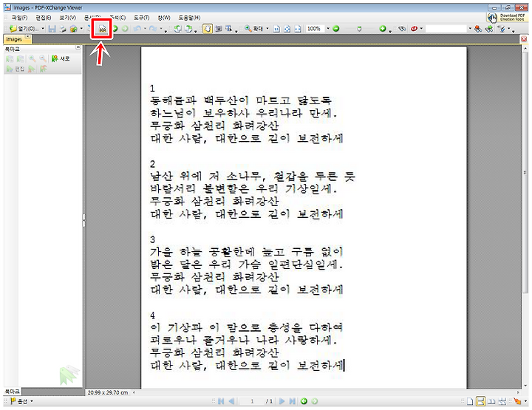Click the green Previous View arrow icon
Viewport: 532px width, 410px height.
click(115, 29)
